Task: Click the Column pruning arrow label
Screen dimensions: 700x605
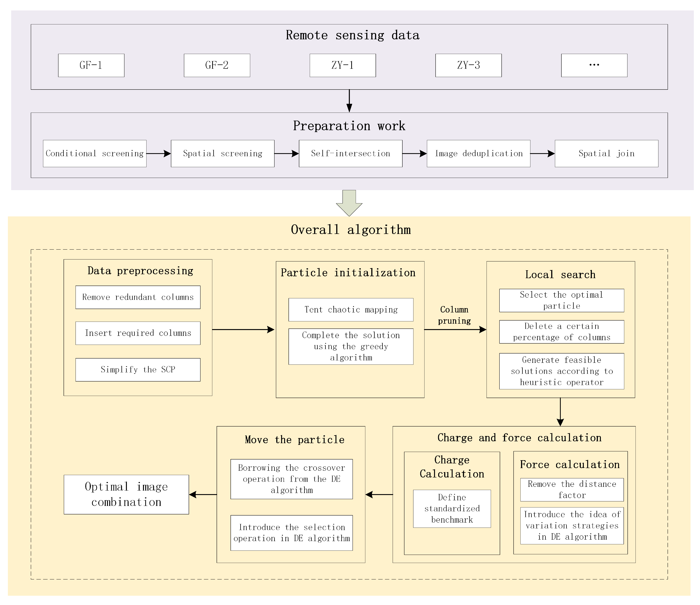Action: tap(454, 315)
